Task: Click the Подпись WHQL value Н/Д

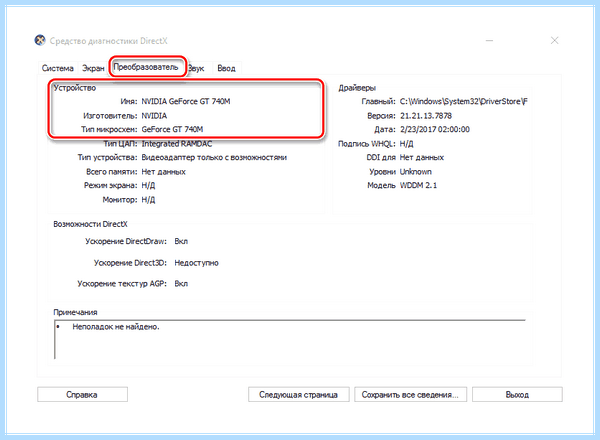Action: click(407, 144)
